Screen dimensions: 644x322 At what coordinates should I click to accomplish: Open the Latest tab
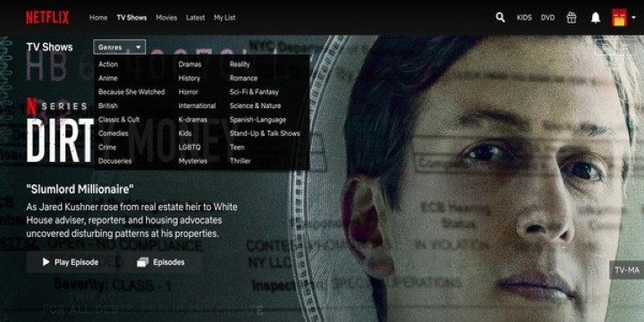pos(196,18)
